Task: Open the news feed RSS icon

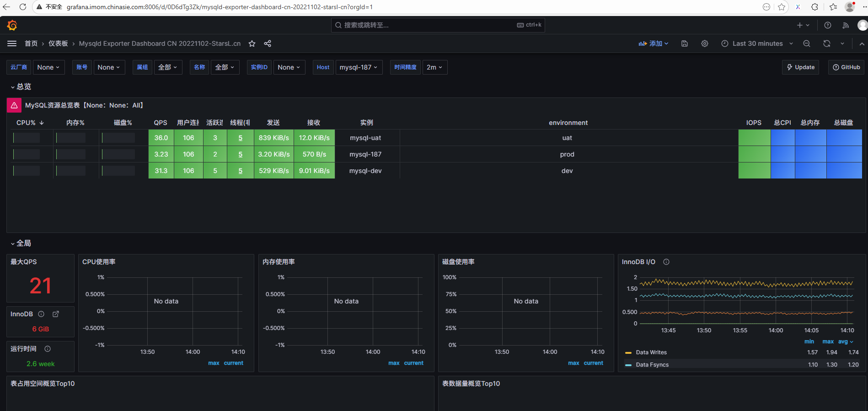Action: tap(846, 25)
